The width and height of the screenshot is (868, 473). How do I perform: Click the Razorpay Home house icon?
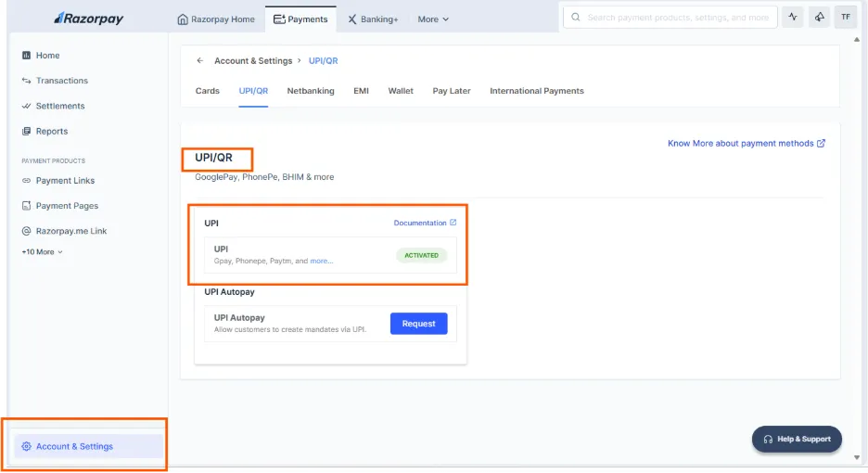[x=183, y=19]
